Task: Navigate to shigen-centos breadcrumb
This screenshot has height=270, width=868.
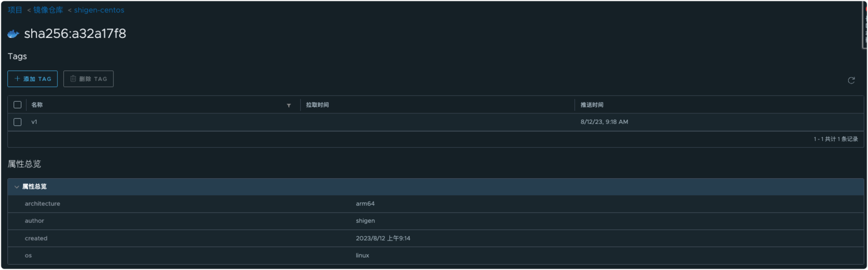Action: click(99, 10)
